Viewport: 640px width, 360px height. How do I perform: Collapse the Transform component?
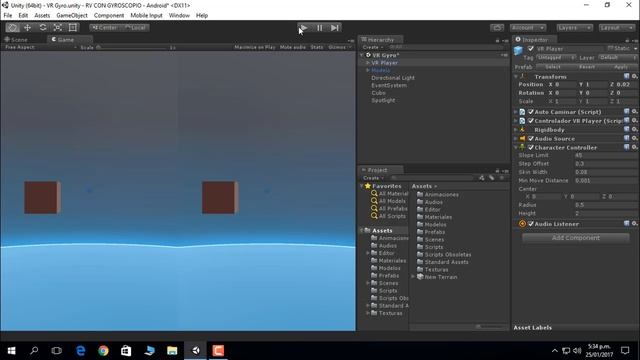tap(516, 77)
